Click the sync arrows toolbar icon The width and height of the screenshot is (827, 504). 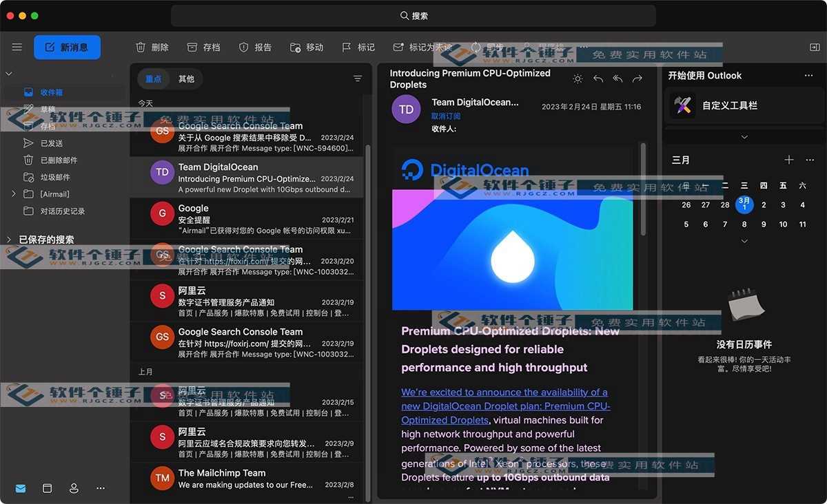click(x=476, y=48)
